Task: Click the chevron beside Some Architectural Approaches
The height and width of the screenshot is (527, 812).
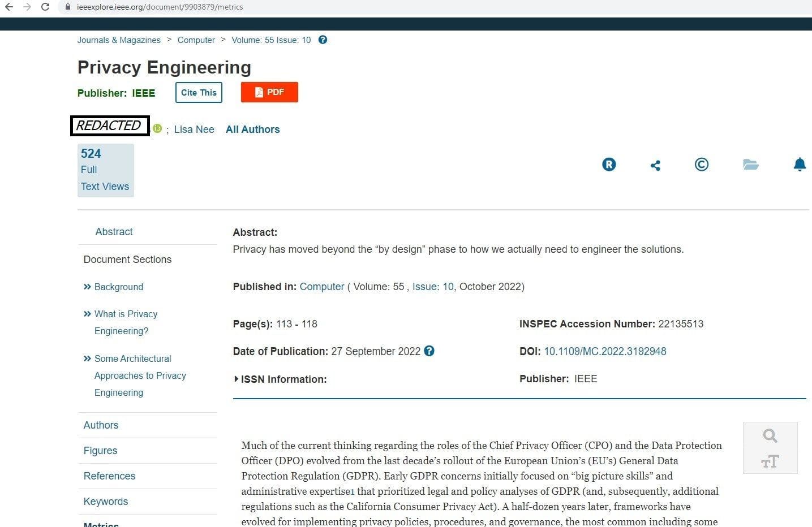Action: tap(87, 358)
